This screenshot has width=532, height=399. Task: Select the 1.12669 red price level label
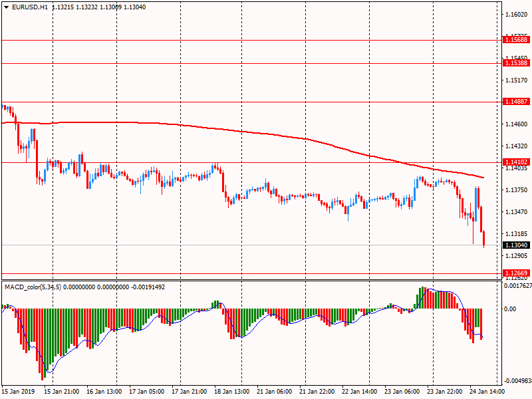(x=516, y=273)
